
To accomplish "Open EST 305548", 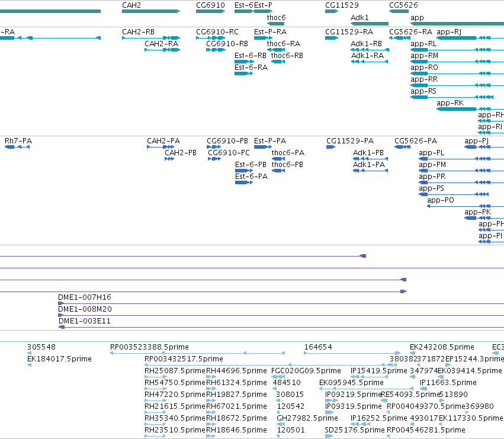I will point(29,353).
